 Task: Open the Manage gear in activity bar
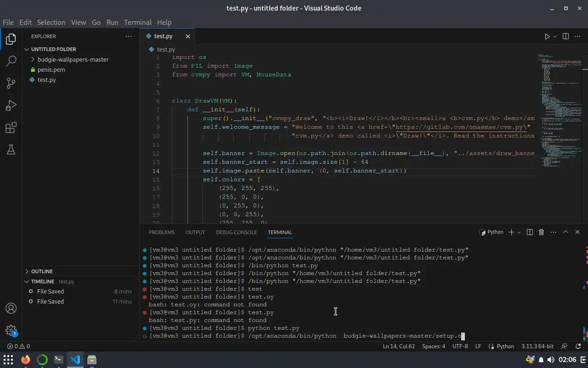click(x=11, y=330)
